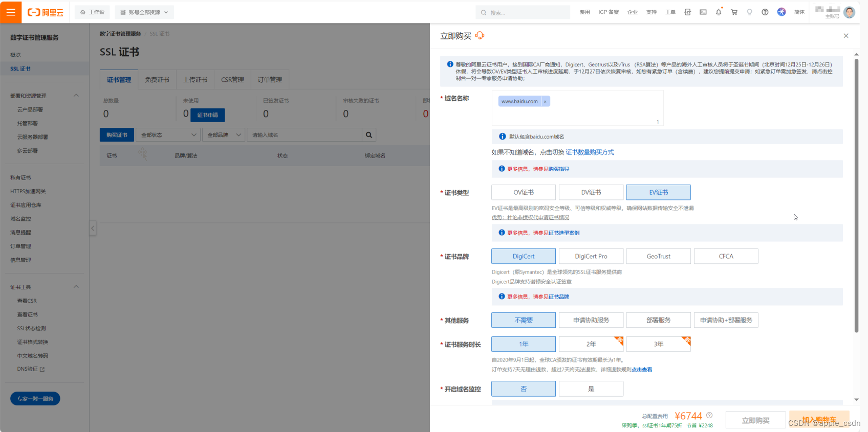
Task: Switch to the 上传证书 tab
Action: [x=195, y=80]
